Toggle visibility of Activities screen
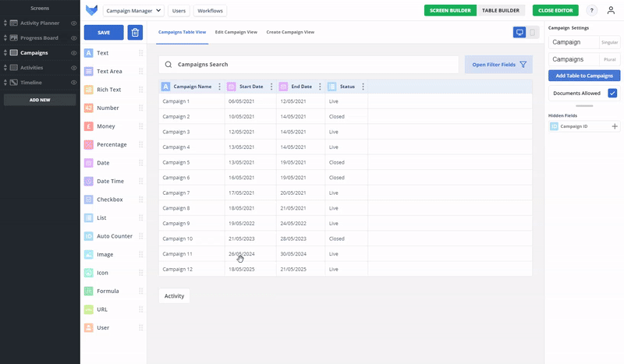Screen dimensions: 624x364 pyautogui.click(x=73, y=68)
